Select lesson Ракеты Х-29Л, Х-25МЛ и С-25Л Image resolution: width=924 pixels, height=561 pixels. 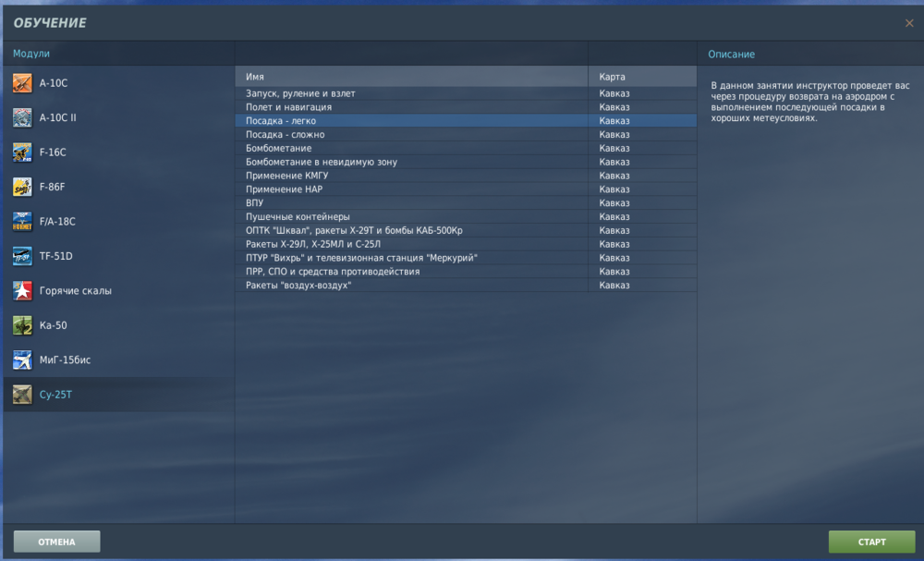click(x=466, y=244)
